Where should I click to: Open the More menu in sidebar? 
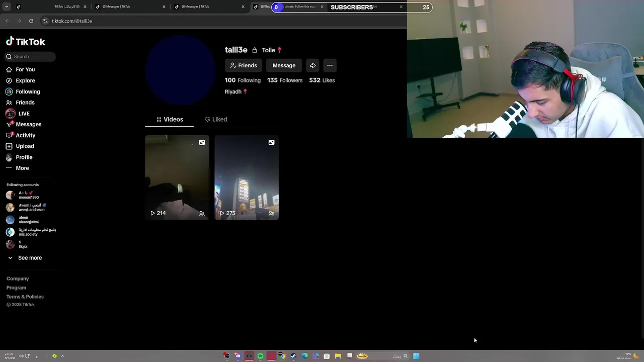[22, 168]
